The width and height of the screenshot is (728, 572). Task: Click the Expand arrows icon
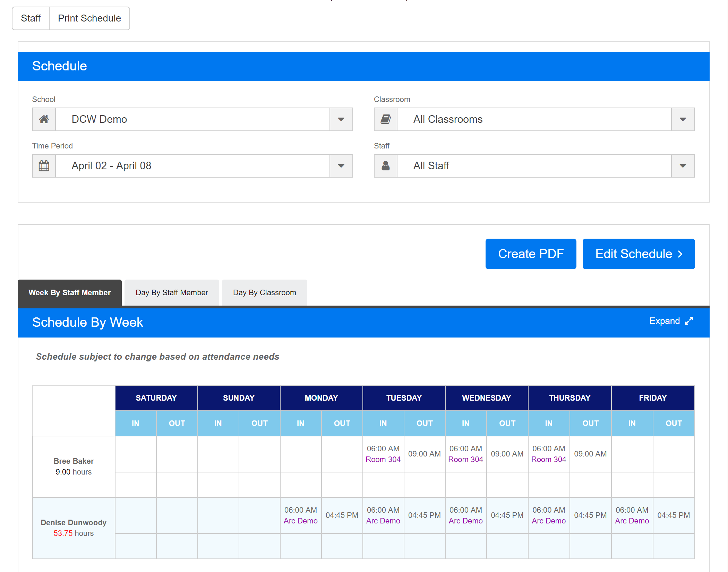point(689,321)
